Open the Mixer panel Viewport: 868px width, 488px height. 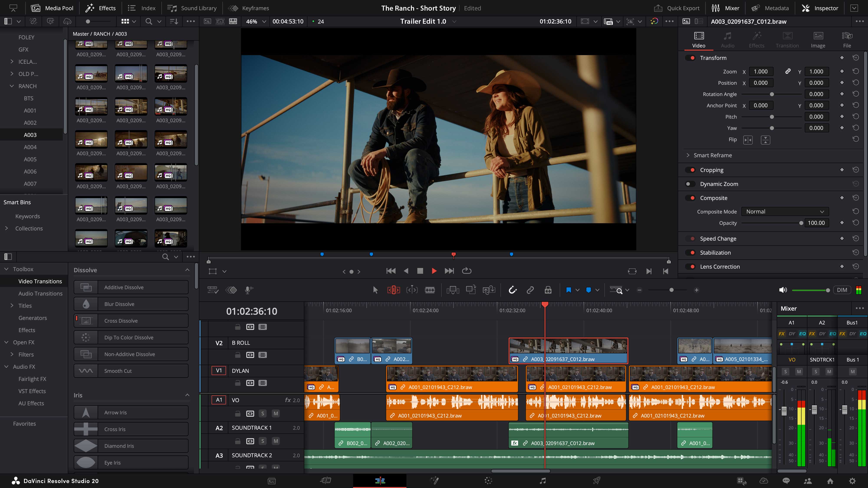(x=725, y=8)
